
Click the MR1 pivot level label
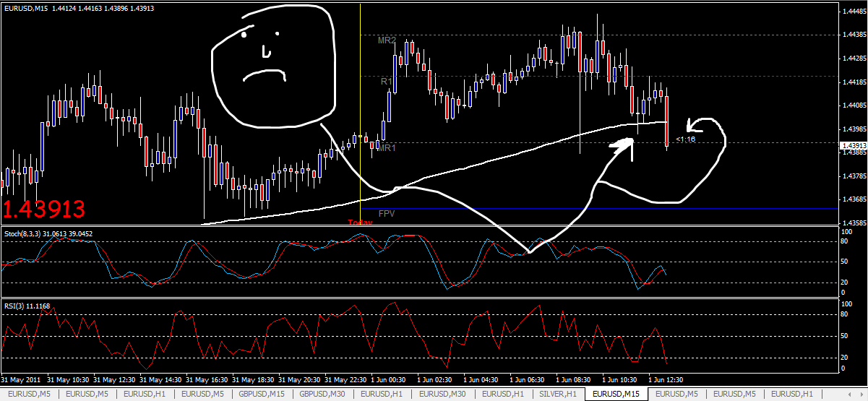[x=387, y=148]
